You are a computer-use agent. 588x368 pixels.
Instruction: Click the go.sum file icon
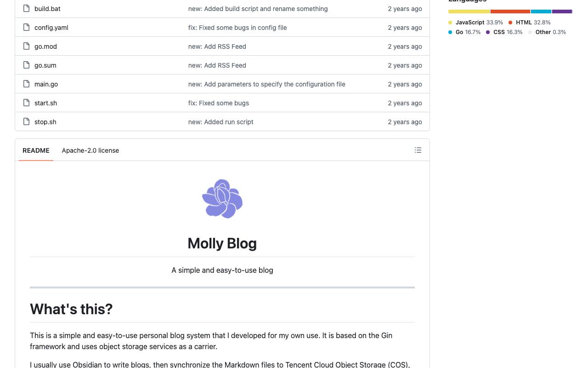point(27,65)
